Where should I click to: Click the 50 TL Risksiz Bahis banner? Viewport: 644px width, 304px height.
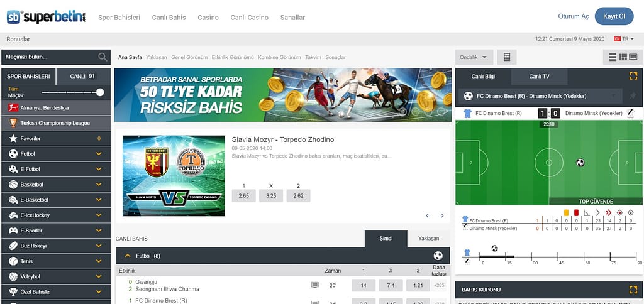tap(282, 95)
